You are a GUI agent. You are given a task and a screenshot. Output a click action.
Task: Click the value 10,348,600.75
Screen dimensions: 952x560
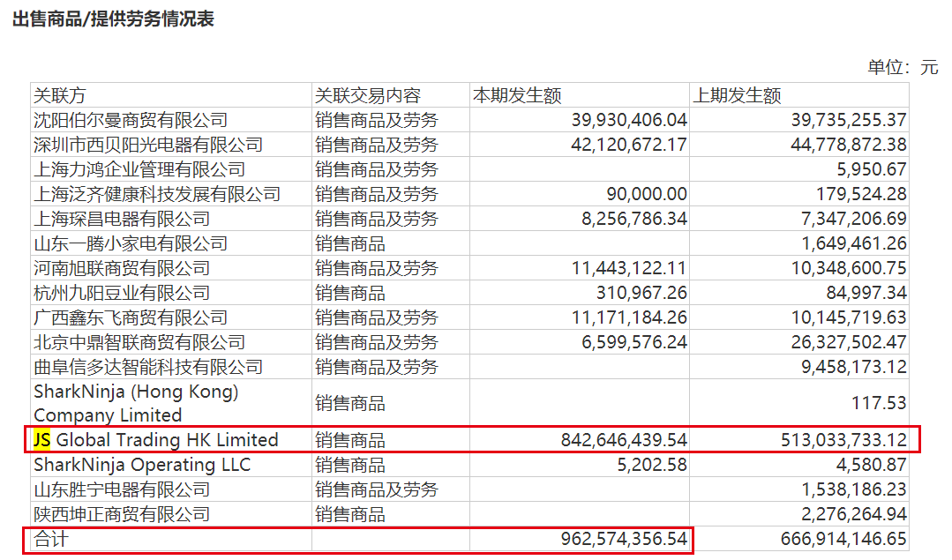pos(849,268)
